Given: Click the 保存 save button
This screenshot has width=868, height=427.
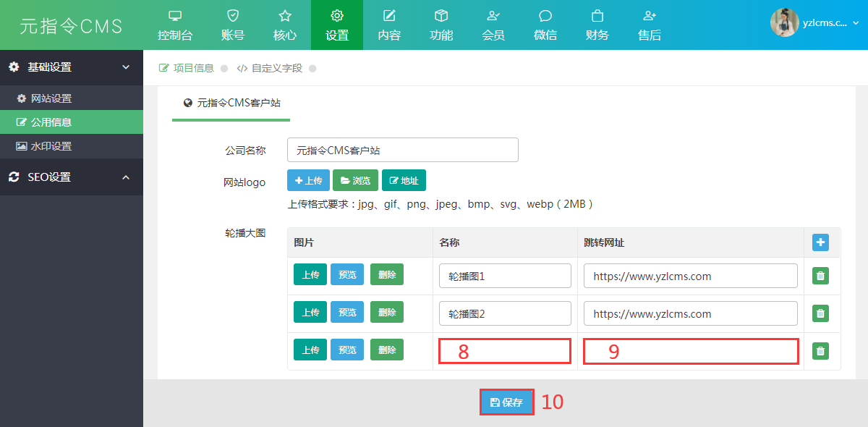Looking at the screenshot, I should (506, 402).
